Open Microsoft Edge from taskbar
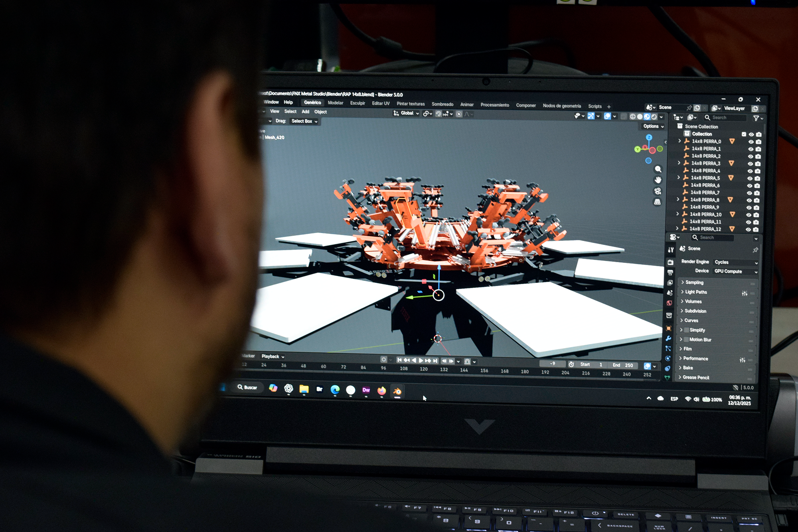The width and height of the screenshot is (798, 532). 335,390
